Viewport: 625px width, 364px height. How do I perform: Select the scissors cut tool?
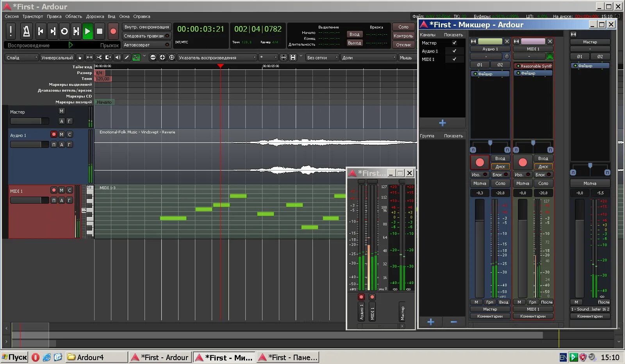pos(99,57)
